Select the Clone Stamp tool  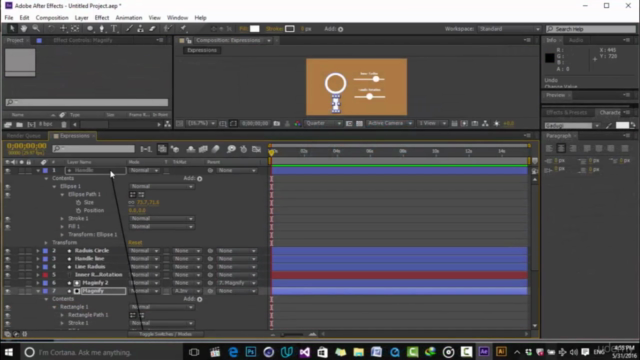pos(140,29)
